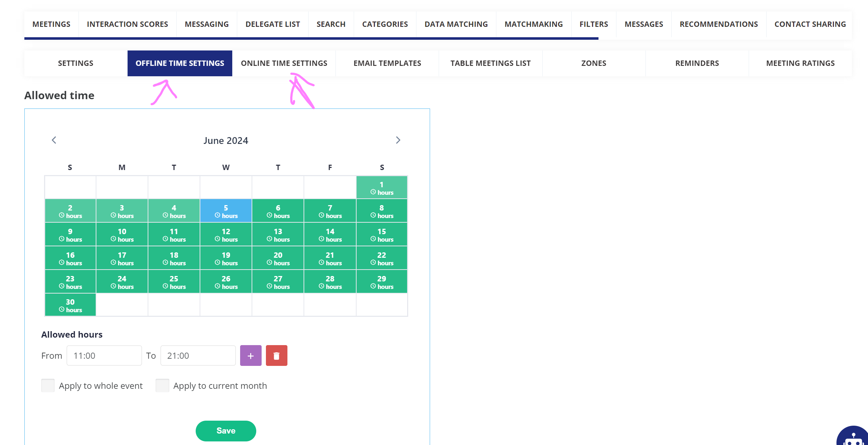Click the red trash delete icon
The height and width of the screenshot is (445, 868).
[x=276, y=355]
